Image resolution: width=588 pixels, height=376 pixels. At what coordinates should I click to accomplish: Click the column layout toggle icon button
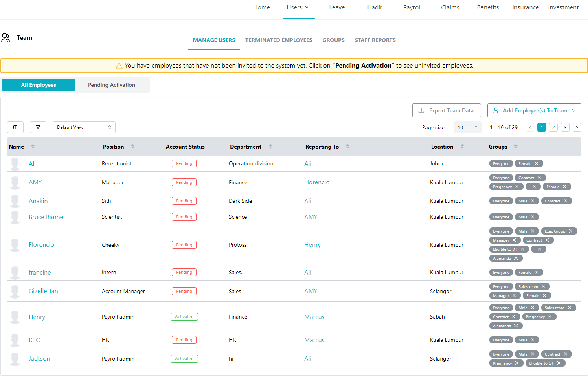15,127
